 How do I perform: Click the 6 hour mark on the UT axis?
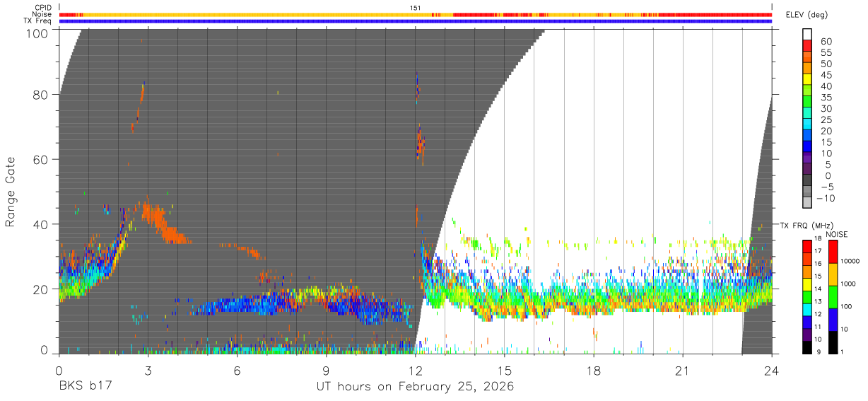click(237, 370)
